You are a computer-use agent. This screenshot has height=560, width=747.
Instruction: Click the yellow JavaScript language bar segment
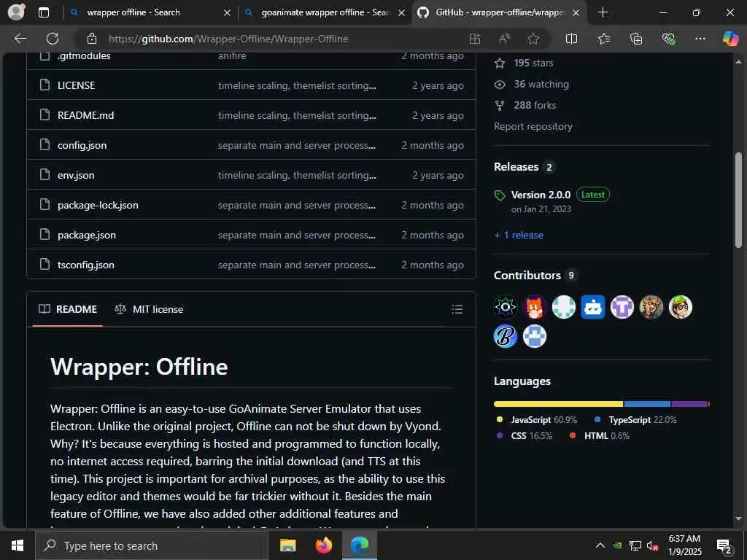click(x=558, y=404)
